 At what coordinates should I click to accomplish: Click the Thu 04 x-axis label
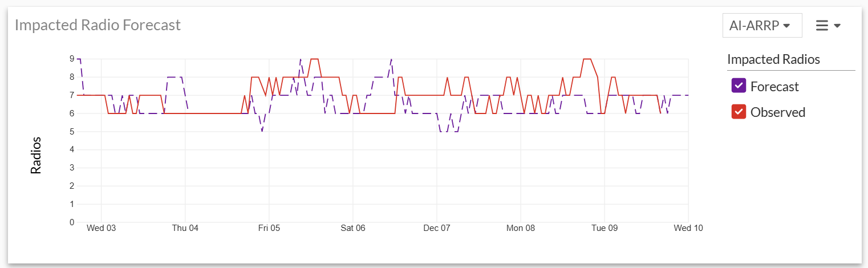tap(185, 228)
